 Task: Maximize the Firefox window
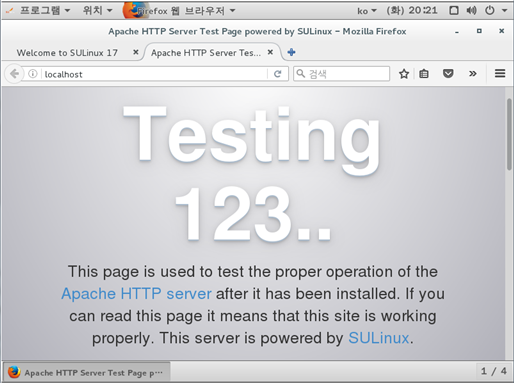click(479, 31)
